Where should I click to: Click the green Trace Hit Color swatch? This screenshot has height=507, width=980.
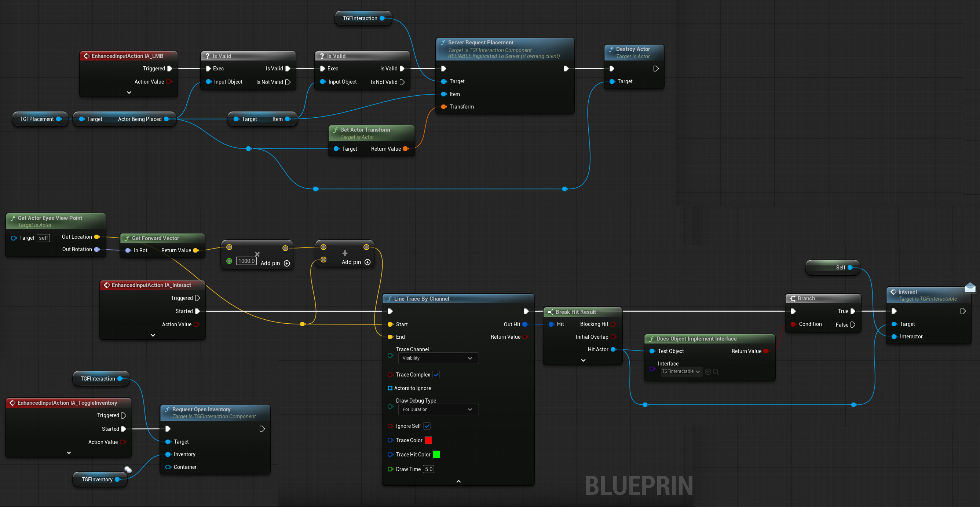coord(436,455)
